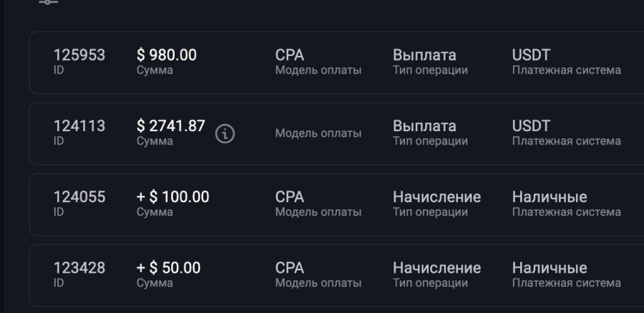Click the + $ 100.00 amount
The width and height of the screenshot is (644, 313).
173,197
